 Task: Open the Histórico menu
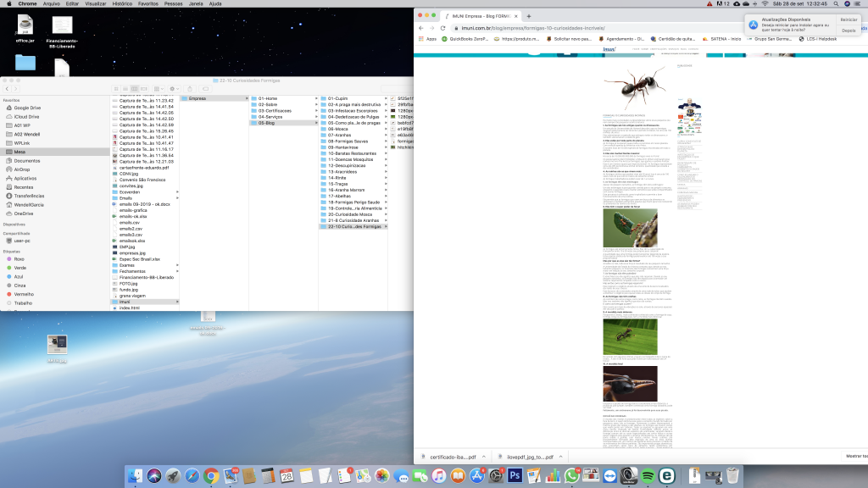click(x=122, y=4)
